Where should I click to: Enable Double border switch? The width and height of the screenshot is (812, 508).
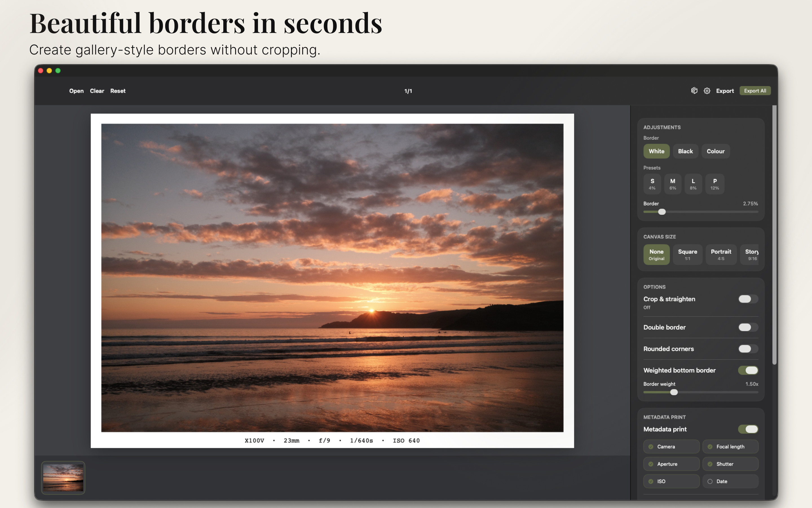point(748,327)
